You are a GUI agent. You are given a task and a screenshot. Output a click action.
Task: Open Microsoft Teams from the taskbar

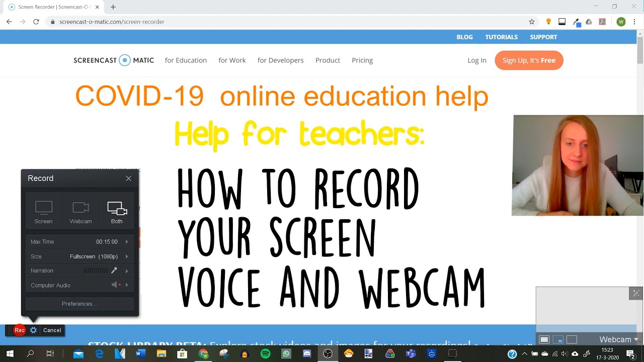click(411, 354)
